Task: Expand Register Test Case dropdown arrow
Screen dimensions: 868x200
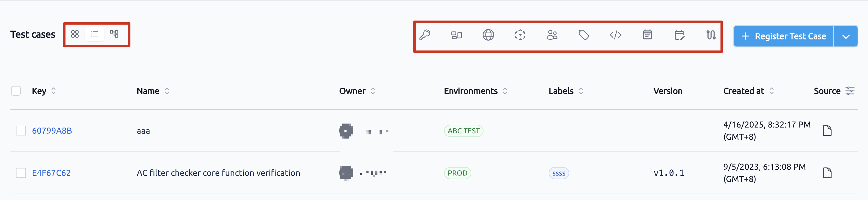Action: click(846, 36)
